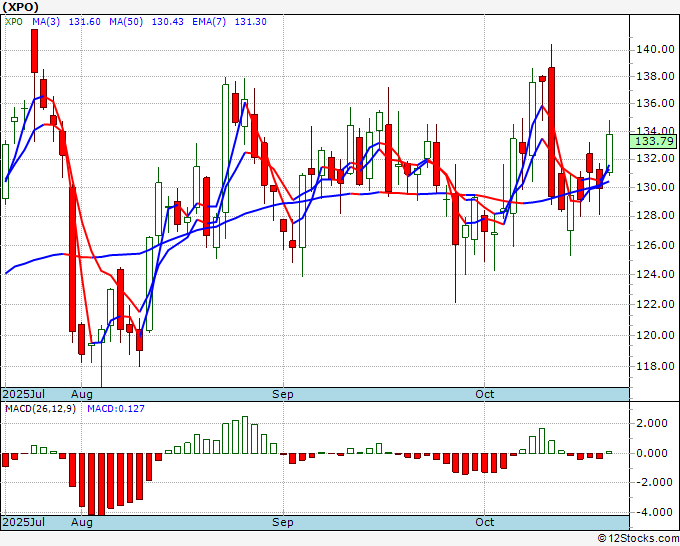Viewport: 680px width, 546px height.
Task: Select the green XPO legend label
Action: tap(14, 22)
